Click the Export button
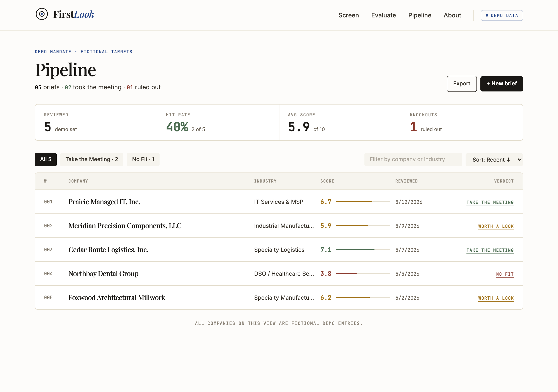 [x=461, y=84]
